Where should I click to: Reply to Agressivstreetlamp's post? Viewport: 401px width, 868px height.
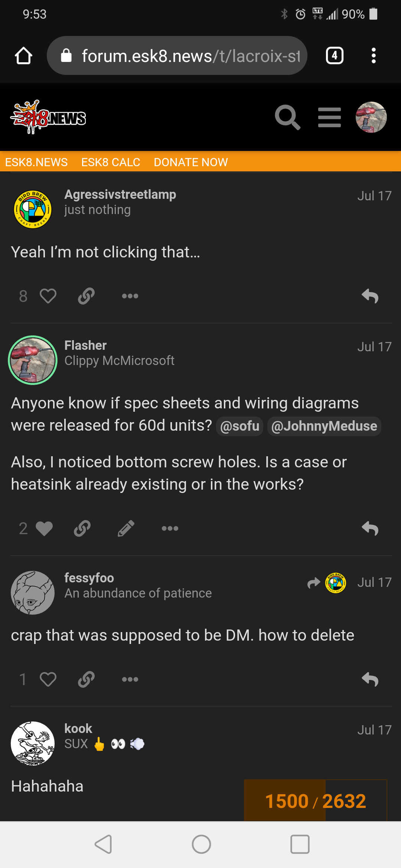click(x=370, y=296)
